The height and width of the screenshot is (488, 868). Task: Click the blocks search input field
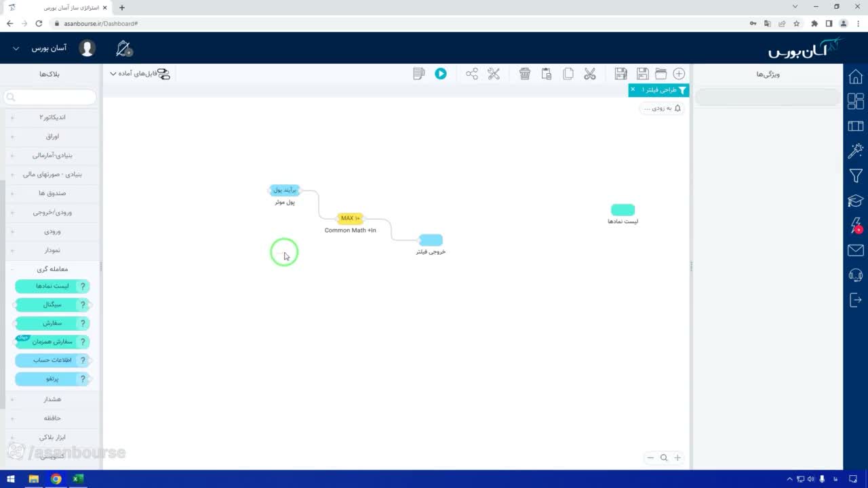point(50,98)
